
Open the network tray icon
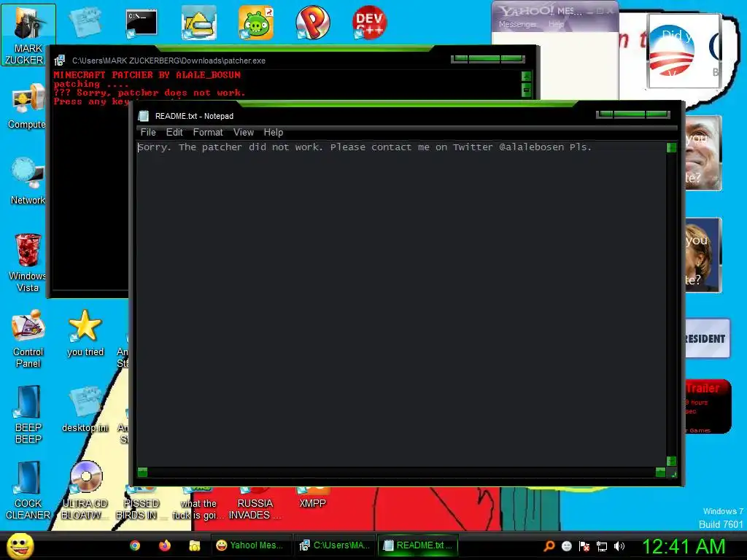coord(602,546)
